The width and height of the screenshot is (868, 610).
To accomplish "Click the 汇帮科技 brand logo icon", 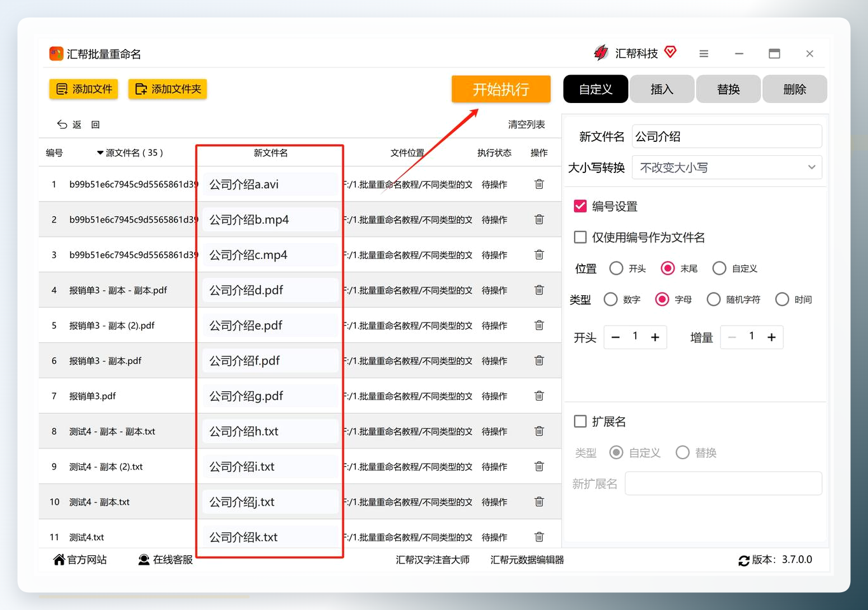I will click(601, 53).
